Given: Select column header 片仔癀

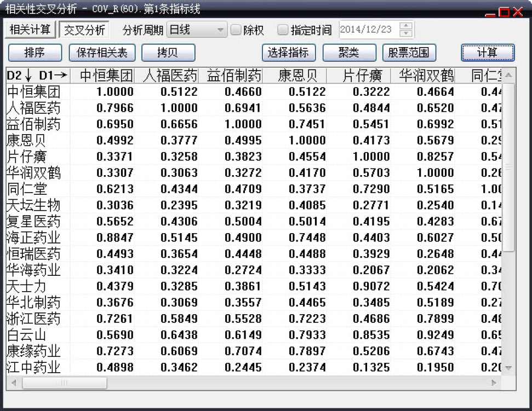Looking at the screenshot, I should [359, 75].
